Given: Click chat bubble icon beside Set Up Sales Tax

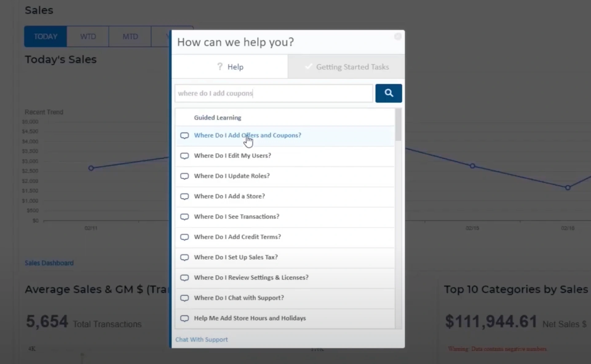Looking at the screenshot, I should click(x=184, y=257).
